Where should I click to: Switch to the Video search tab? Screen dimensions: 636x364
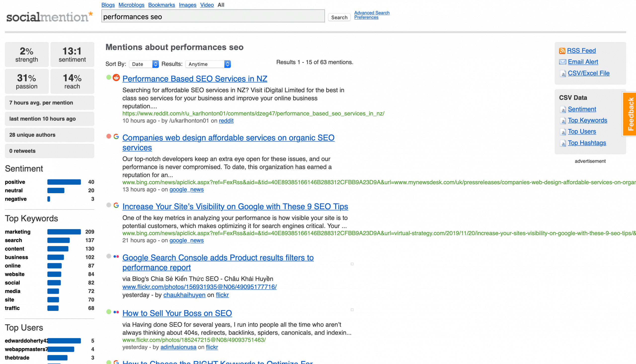(x=207, y=5)
